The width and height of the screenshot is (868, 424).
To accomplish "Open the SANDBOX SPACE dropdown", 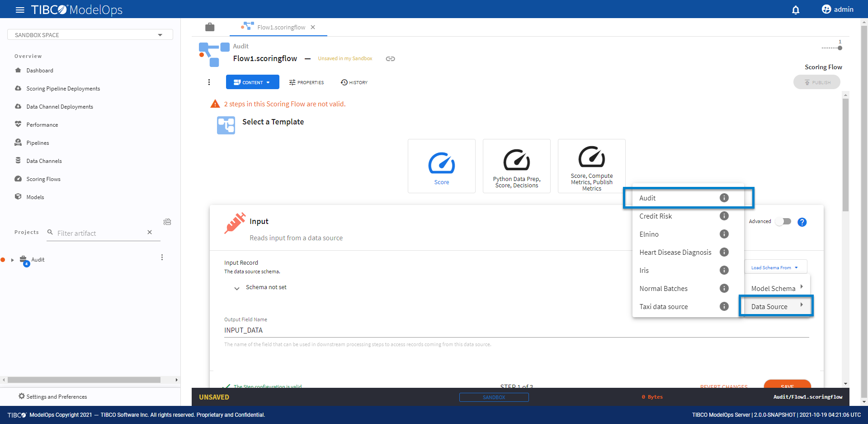I will [x=90, y=35].
